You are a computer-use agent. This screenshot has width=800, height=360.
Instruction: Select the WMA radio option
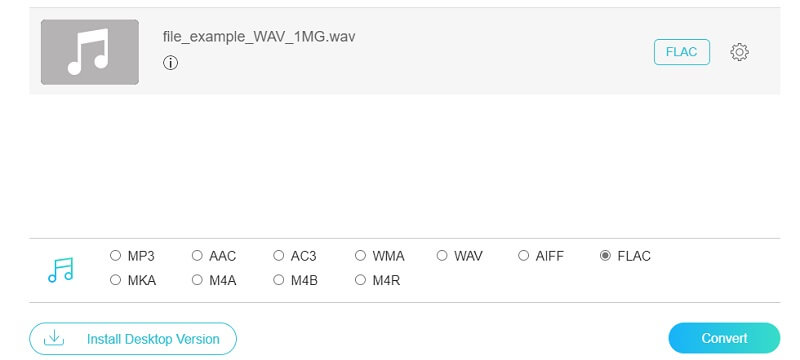pos(360,255)
